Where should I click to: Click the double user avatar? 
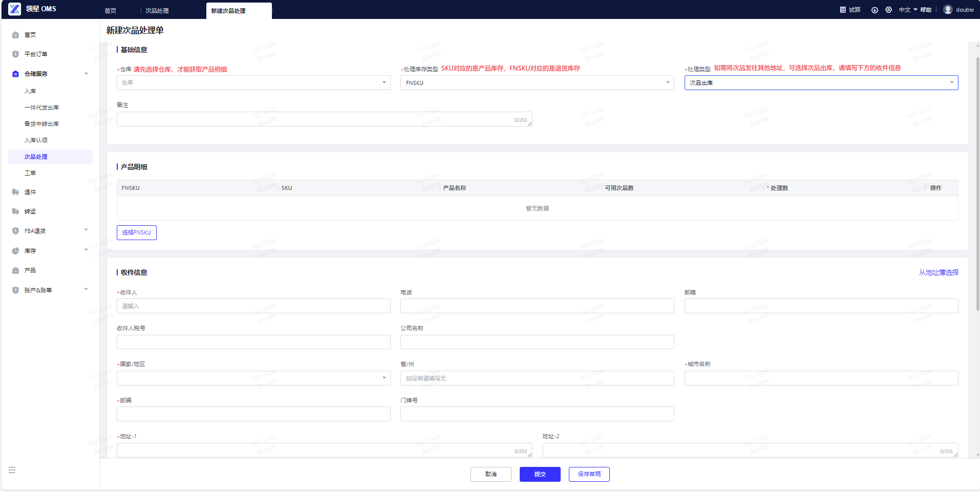[948, 10]
